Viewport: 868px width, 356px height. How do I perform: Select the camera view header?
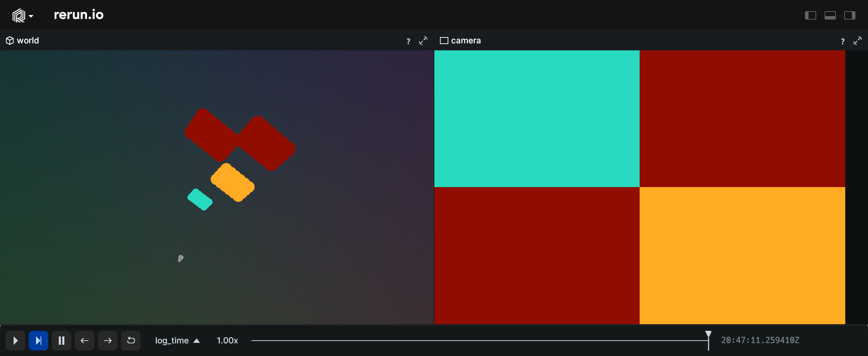466,40
